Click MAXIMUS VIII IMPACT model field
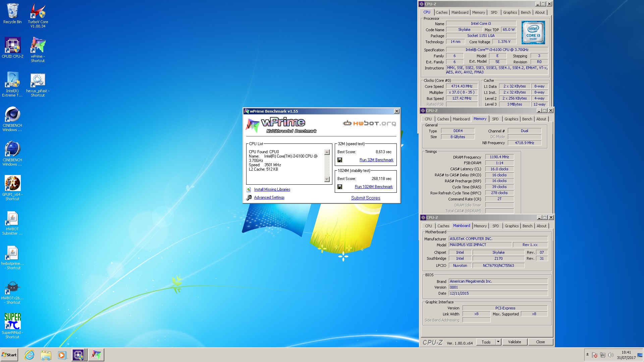Screen dimensions: 644x362 pyautogui.click(x=480, y=245)
